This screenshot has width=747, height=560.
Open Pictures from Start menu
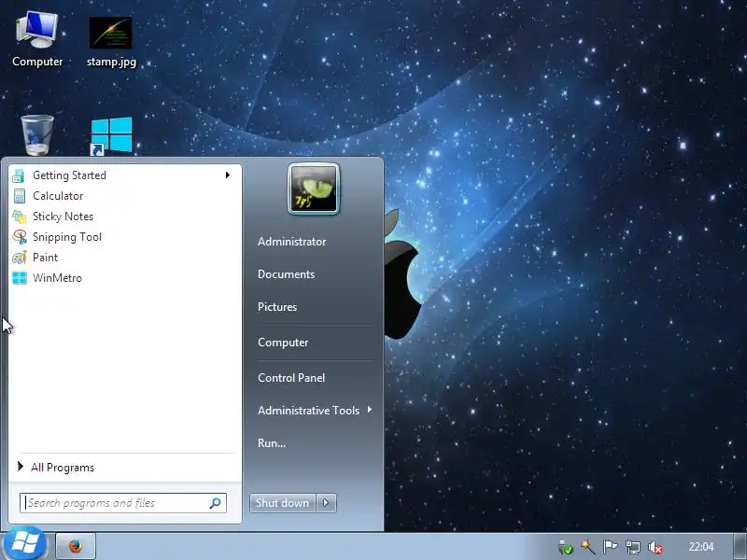(x=277, y=307)
